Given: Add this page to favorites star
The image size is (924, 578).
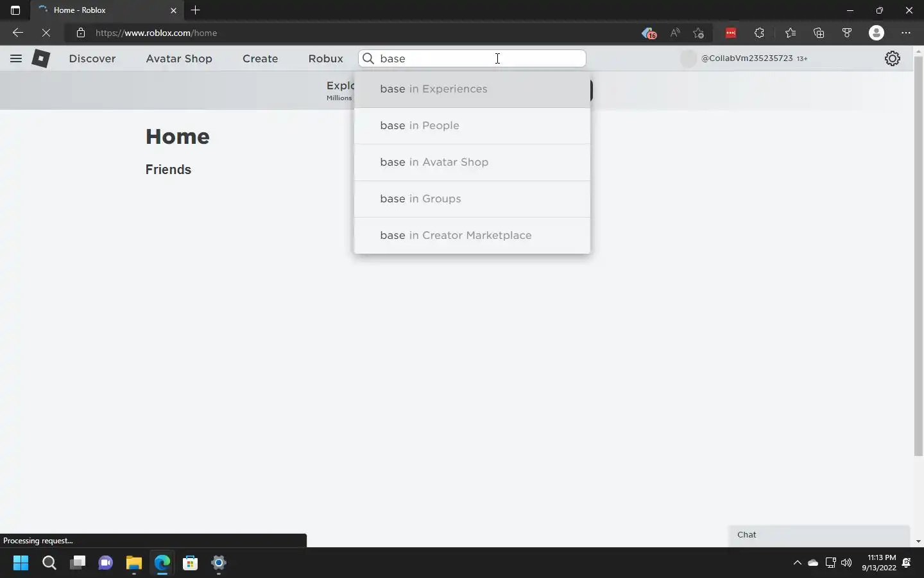Looking at the screenshot, I should (x=699, y=33).
